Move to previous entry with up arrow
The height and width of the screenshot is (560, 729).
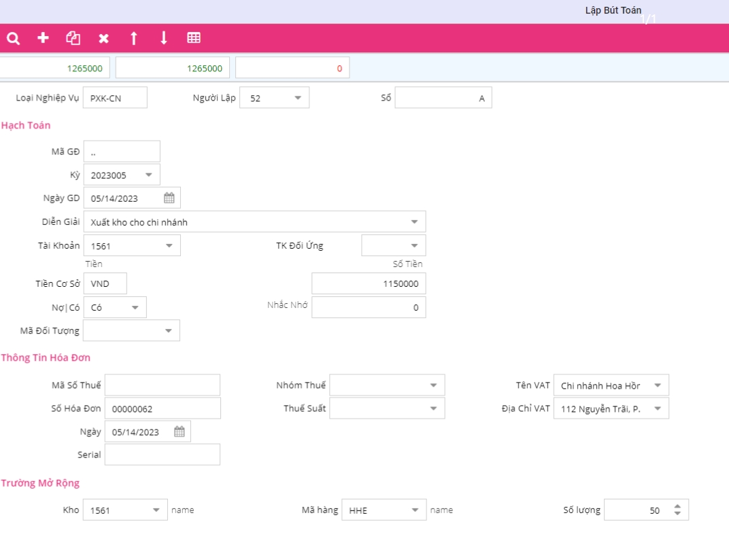(133, 38)
